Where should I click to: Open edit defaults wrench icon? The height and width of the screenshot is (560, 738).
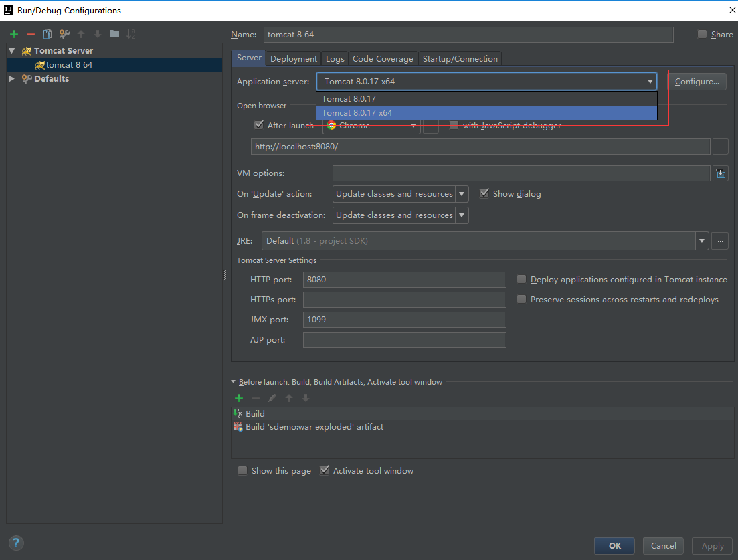click(x=64, y=34)
